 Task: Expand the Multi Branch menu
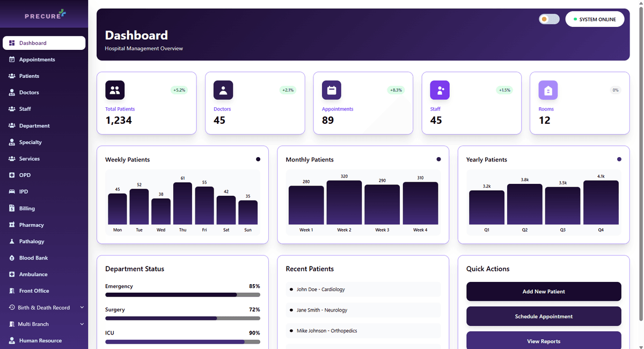click(82, 324)
